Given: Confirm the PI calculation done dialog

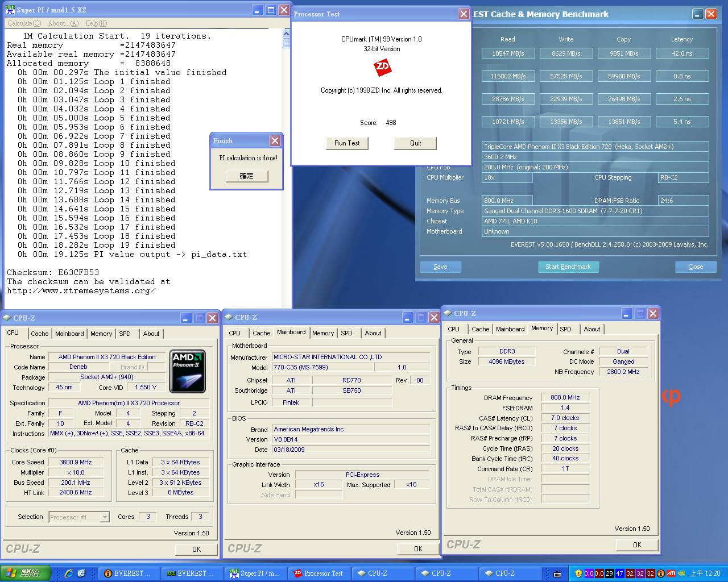Looking at the screenshot, I should pos(246,176).
